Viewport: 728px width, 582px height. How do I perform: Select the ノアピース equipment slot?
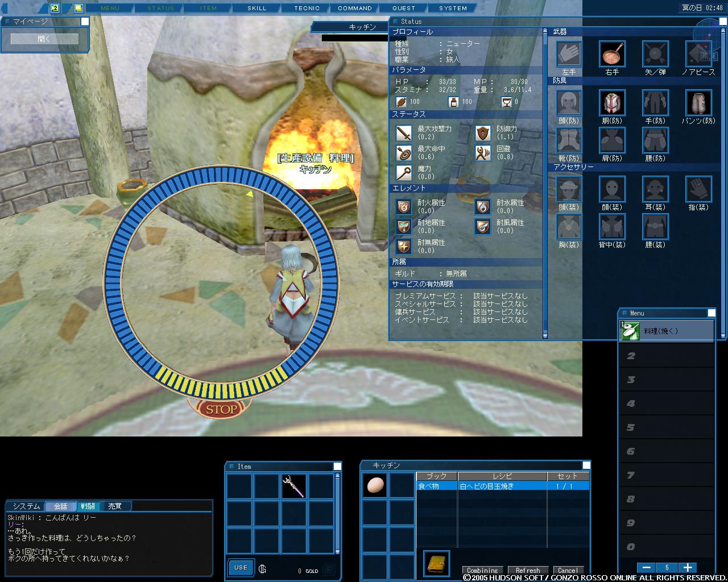point(698,54)
